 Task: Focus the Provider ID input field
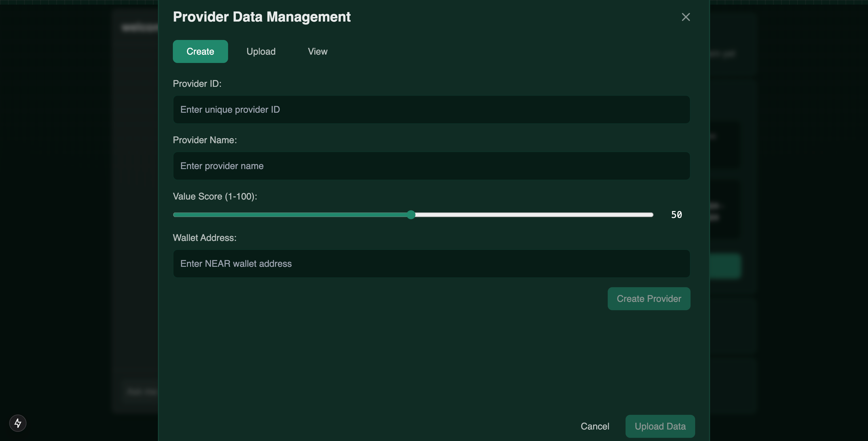point(431,110)
